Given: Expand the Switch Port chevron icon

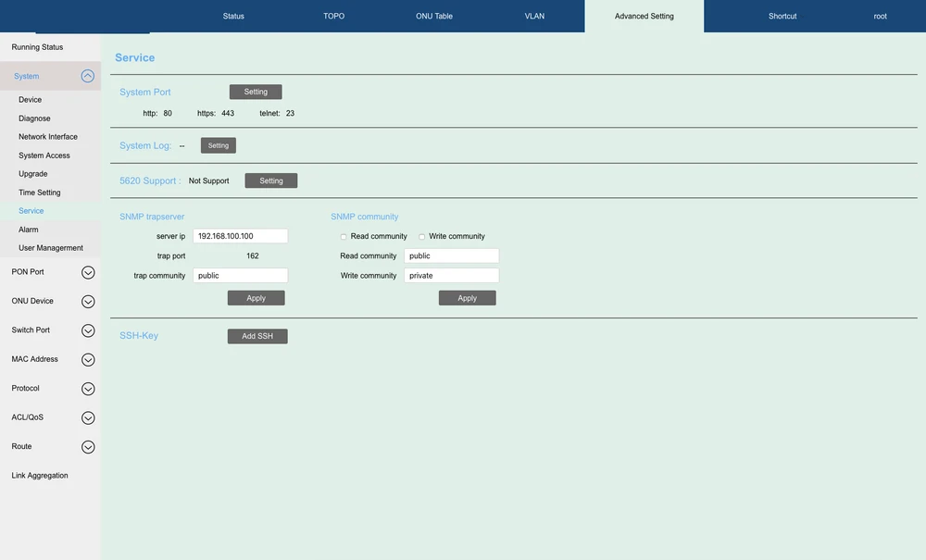Looking at the screenshot, I should pyautogui.click(x=88, y=330).
